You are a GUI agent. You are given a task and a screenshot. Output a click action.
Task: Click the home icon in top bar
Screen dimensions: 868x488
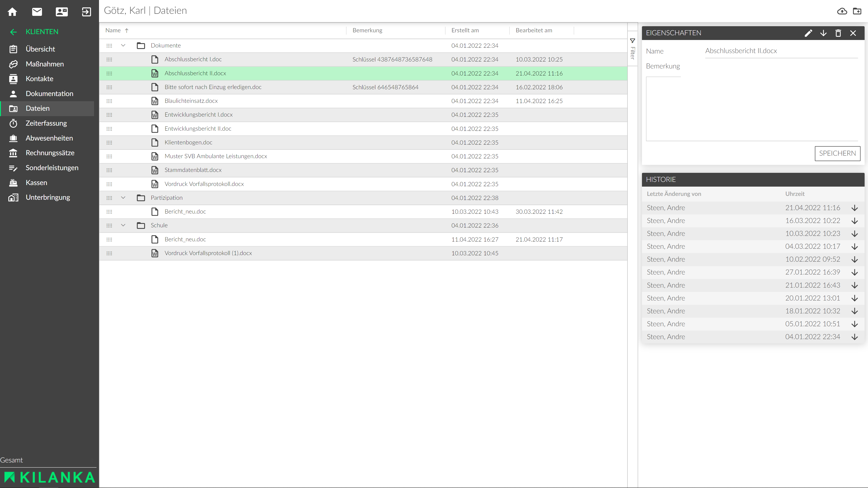[12, 12]
